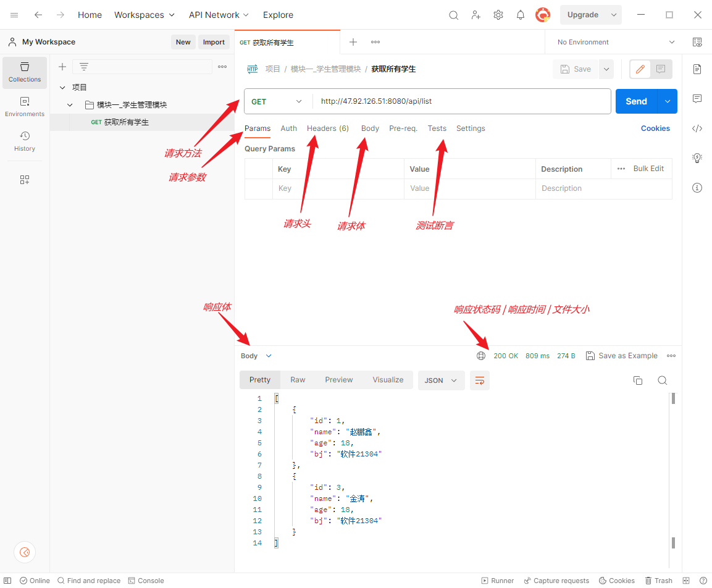This screenshot has height=588, width=712.
Task: Copy the response body with copy icon
Action: (638, 380)
